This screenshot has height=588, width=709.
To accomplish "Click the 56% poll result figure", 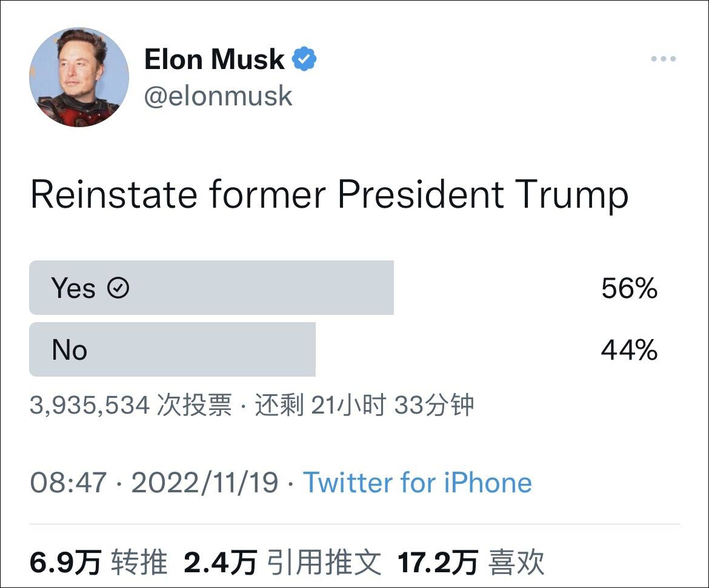I will tap(629, 288).
